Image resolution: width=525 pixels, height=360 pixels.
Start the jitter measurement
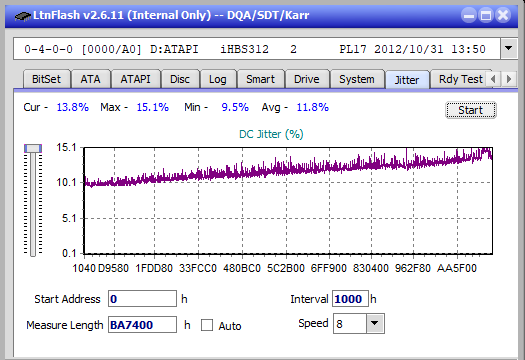click(x=471, y=110)
